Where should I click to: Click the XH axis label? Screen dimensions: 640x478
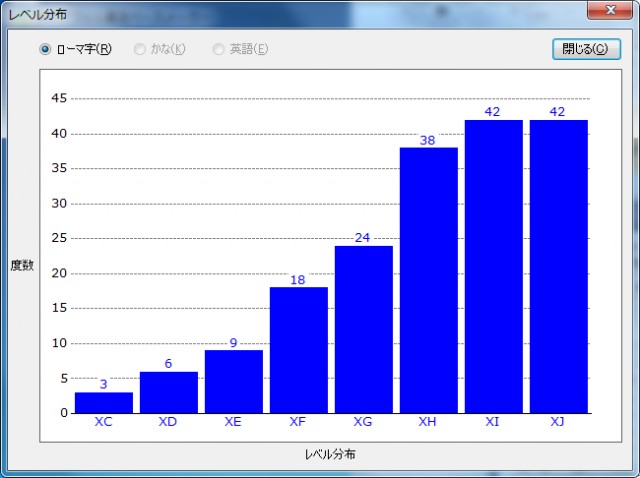coord(427,422)
